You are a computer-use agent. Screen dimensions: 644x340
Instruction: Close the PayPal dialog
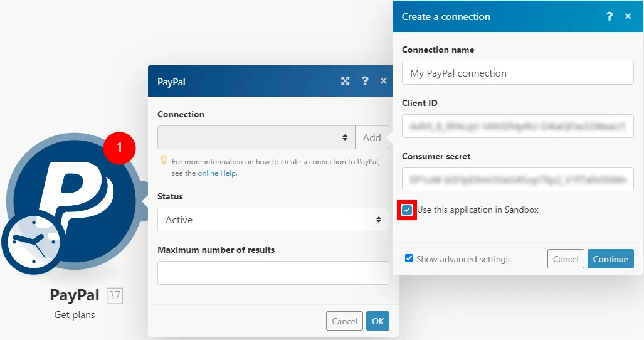pyautogui.click(x=384, y=81)
